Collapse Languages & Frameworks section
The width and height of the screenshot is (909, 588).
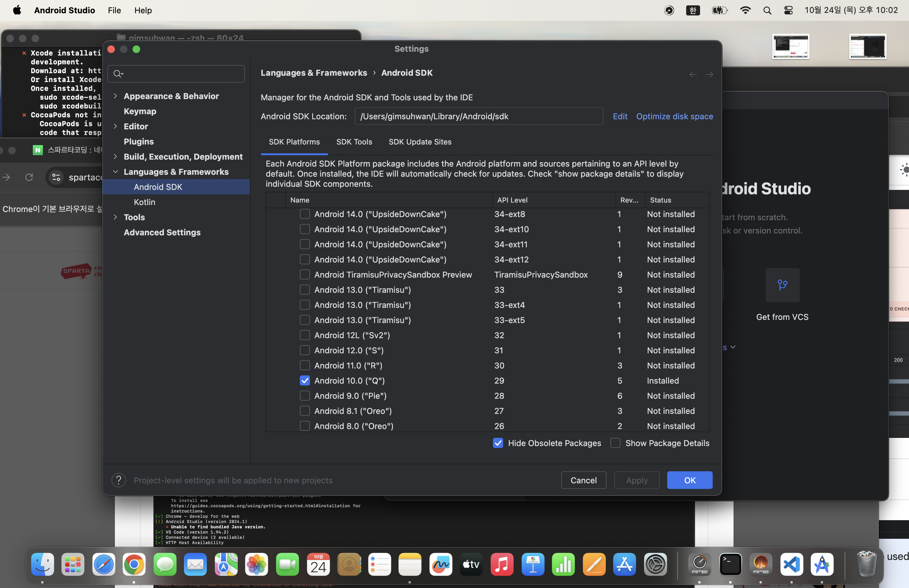(115, 172)
